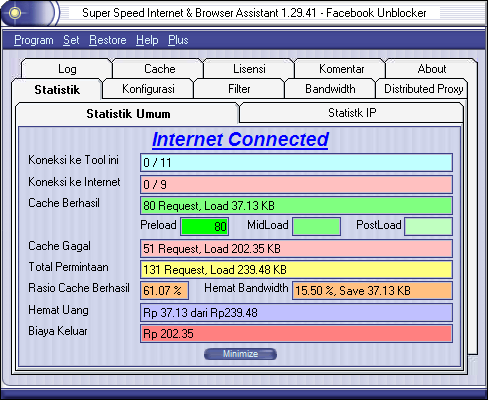Open the Plus menu

tap(178, 40)
